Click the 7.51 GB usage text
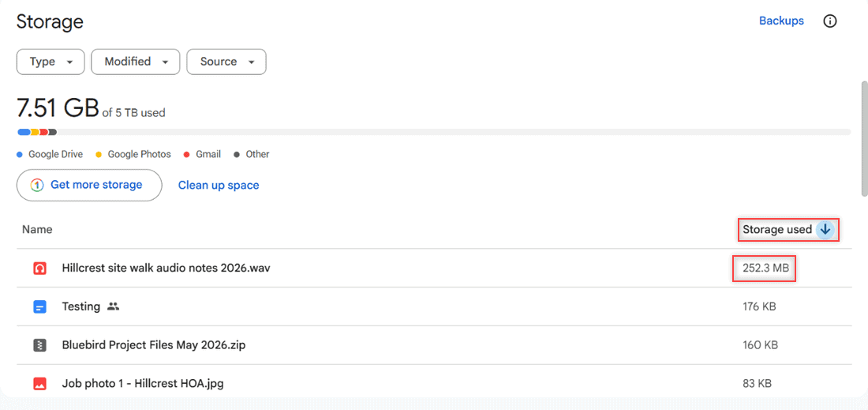Screen dimensions: 868x410 (58, 107)
